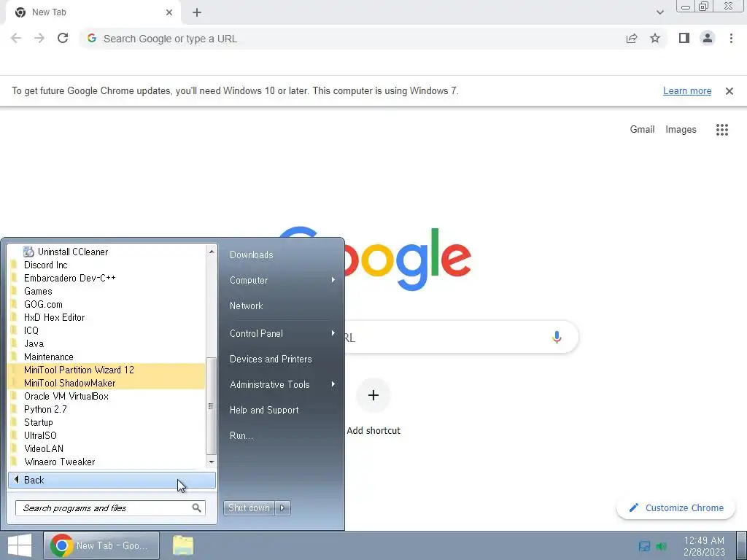The image size is (747, 560).
Task: Expand the Shut down options arrow
Action: [282, 508]
